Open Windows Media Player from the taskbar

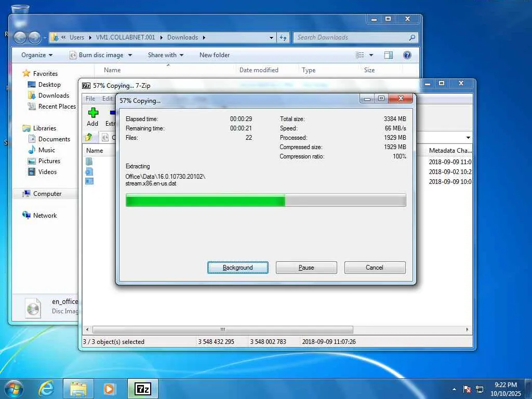point(109,389)
